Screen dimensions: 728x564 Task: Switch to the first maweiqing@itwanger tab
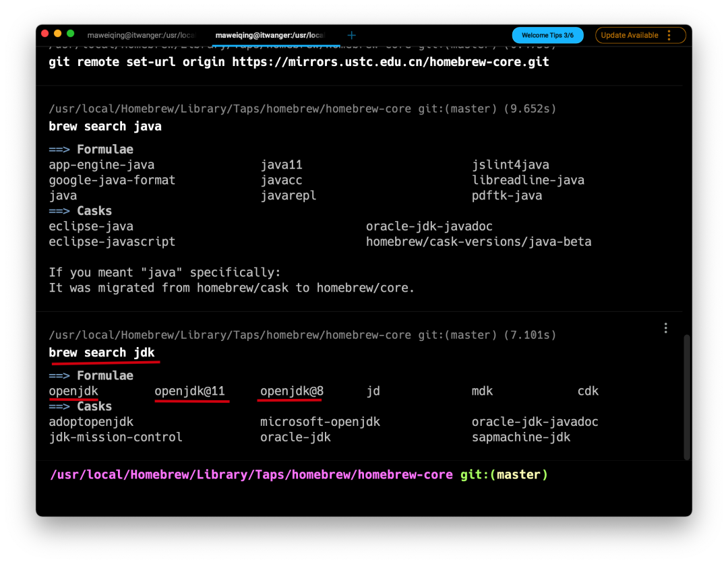(x=141, y=35)
